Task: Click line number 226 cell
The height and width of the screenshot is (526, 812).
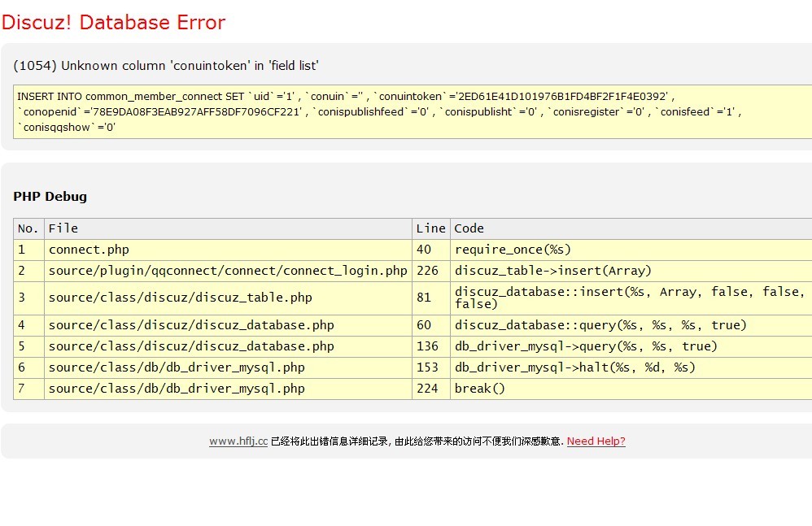Action: (x=431, y=271)
